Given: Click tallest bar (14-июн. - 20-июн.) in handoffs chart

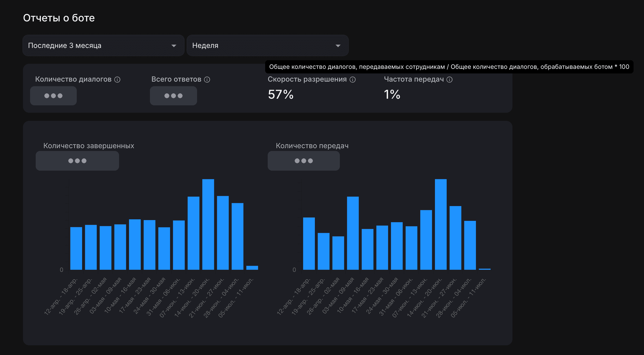Looking at the screenshot, I should [441, 224].
